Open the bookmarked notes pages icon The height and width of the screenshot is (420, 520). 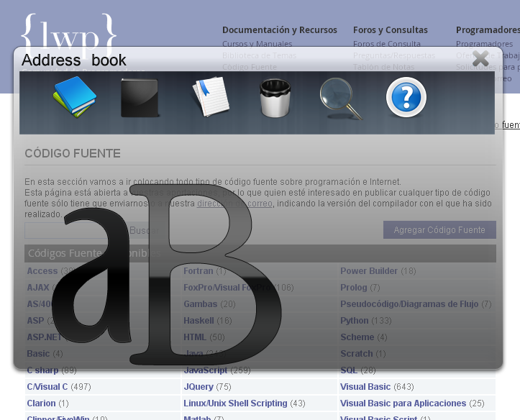pos(211,96)
